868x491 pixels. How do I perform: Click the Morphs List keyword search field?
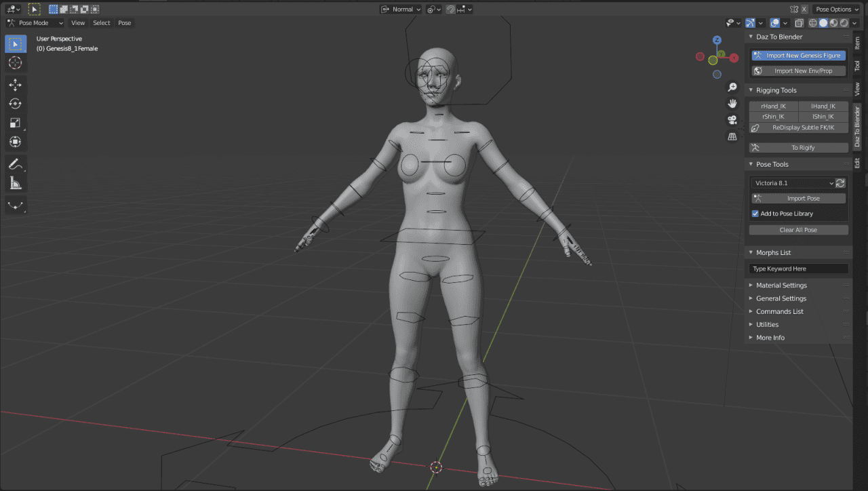(798, 268)
